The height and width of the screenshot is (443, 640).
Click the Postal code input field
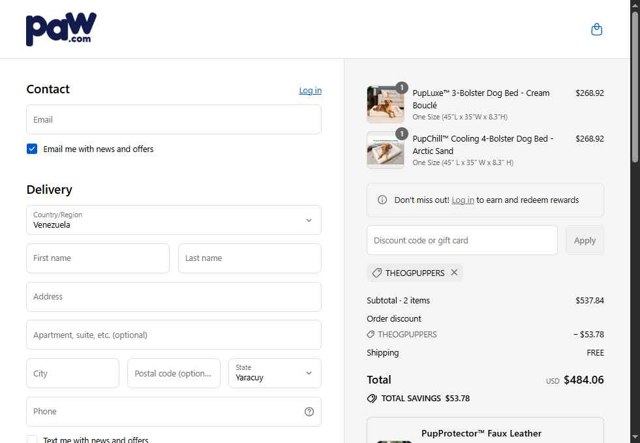pos(174,373)
